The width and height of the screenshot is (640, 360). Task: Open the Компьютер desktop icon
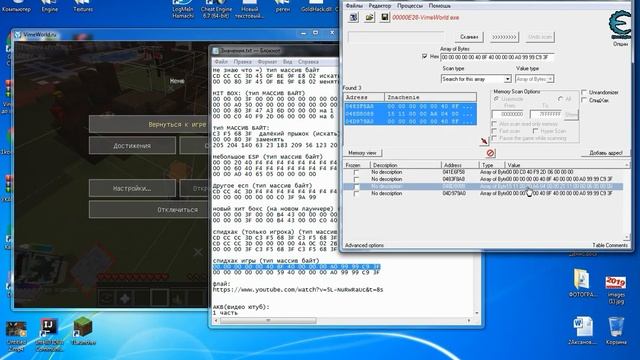16,6
